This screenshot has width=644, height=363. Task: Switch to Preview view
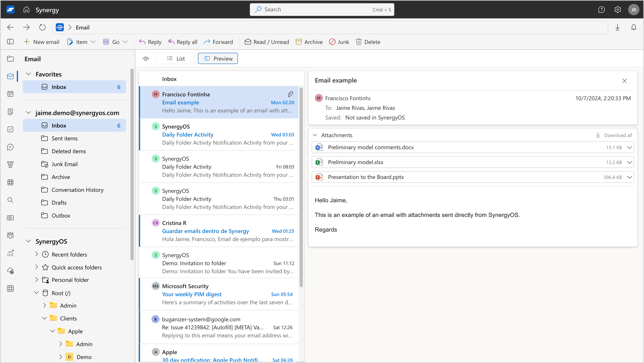pos(218,59)
